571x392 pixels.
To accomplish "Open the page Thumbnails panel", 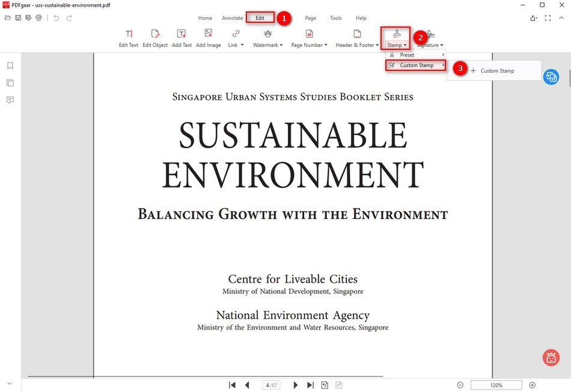I will click(10, 82).
